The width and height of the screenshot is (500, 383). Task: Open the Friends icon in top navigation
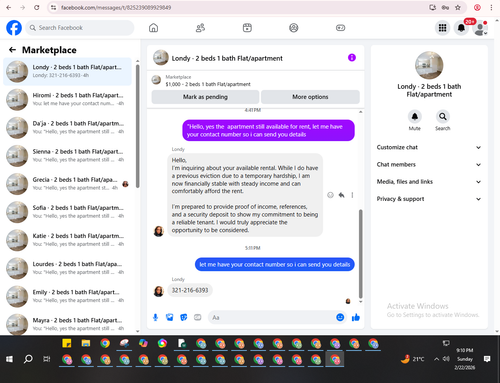tap(200, 28)
